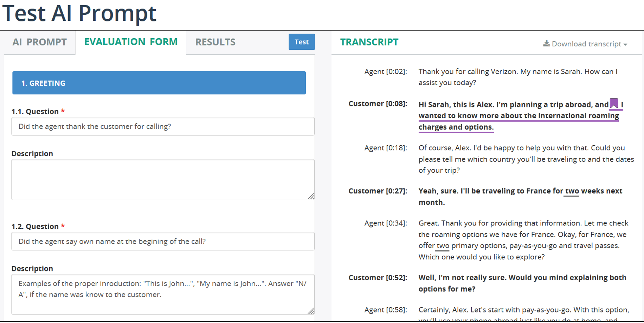Click the 1.2 Question input field

(x=163, y=241)
